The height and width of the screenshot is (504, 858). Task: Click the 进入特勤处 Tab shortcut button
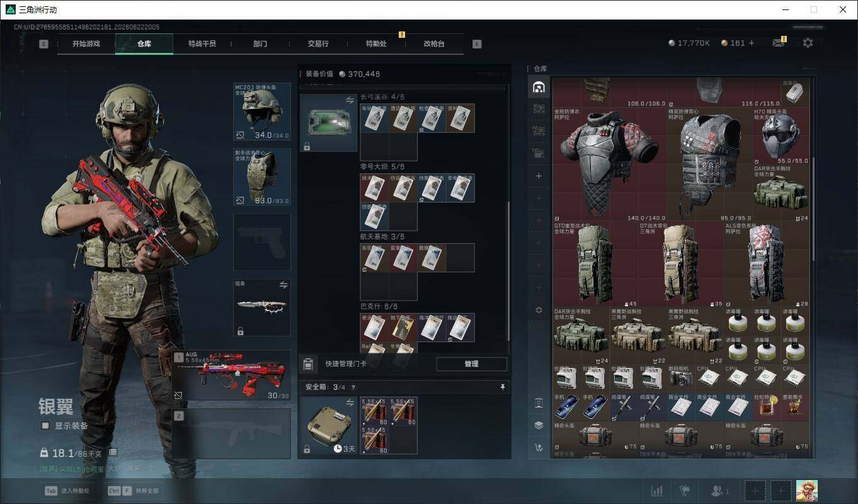67,491
